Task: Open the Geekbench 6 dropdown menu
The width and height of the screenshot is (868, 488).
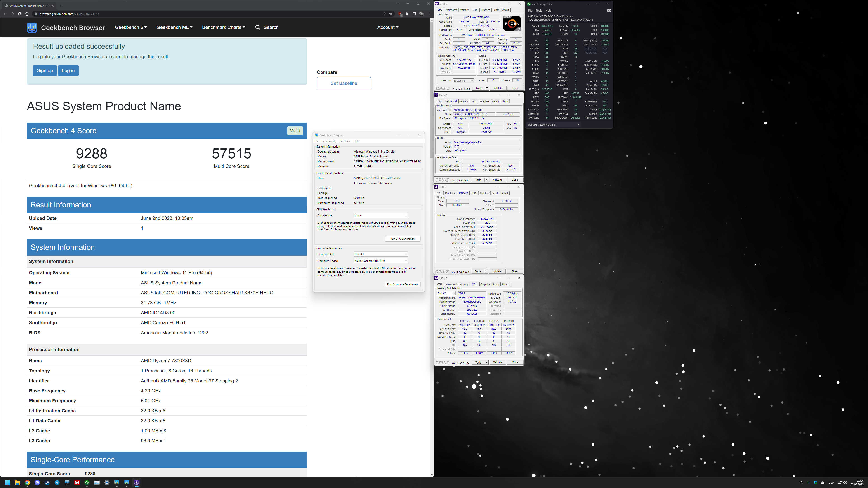Action: [131, 27]
